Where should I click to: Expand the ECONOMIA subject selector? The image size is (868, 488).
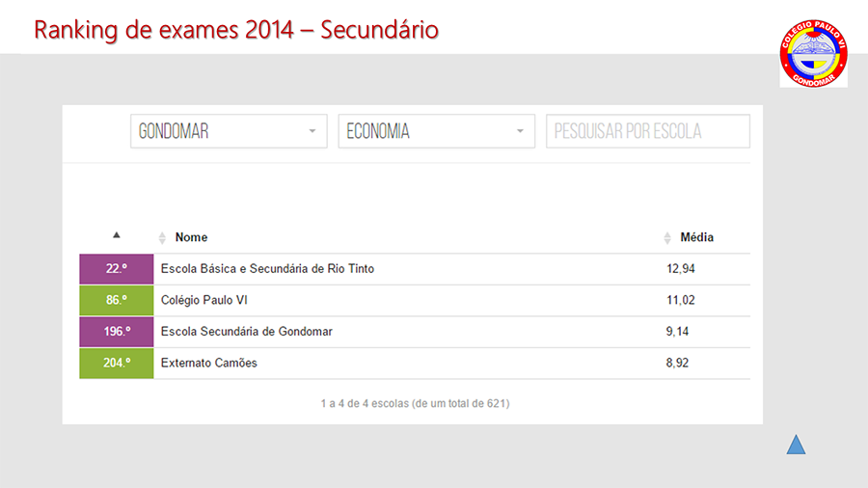pyautogui.click(x=436, y=131)
